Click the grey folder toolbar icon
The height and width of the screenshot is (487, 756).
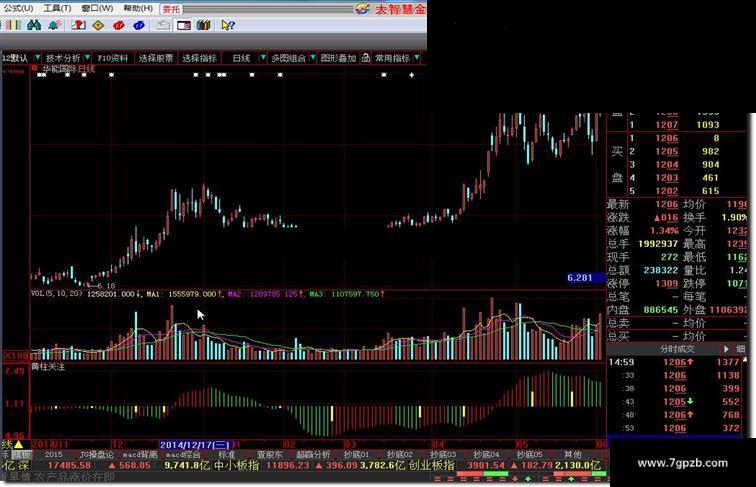point(163,25)
